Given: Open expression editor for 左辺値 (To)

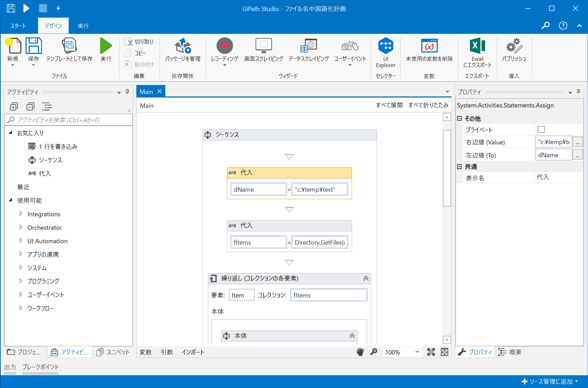Looking at the screenshot, I should [x=578, y=155].
